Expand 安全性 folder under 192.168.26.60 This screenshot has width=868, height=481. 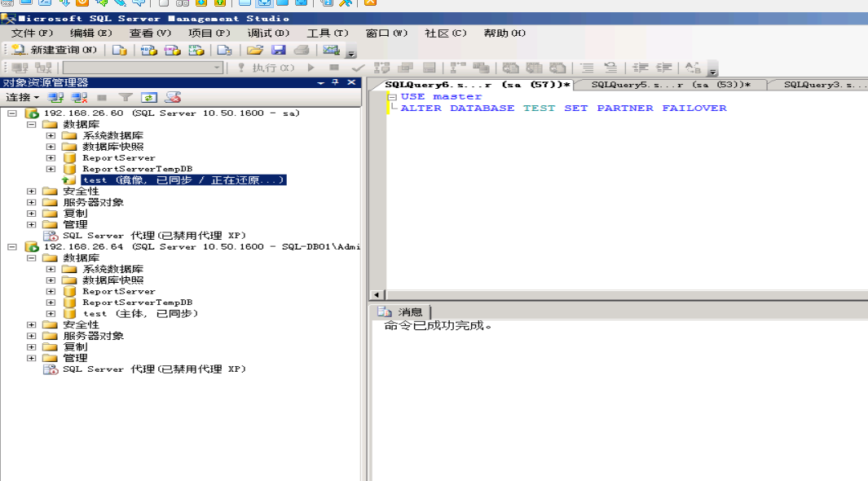point(32,191)
